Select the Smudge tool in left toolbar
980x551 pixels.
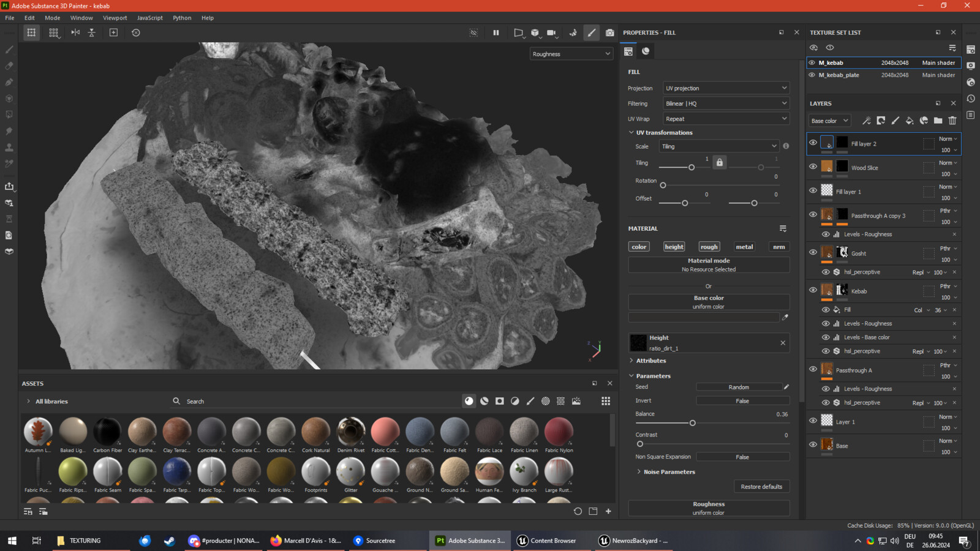[x=9, y=131]
